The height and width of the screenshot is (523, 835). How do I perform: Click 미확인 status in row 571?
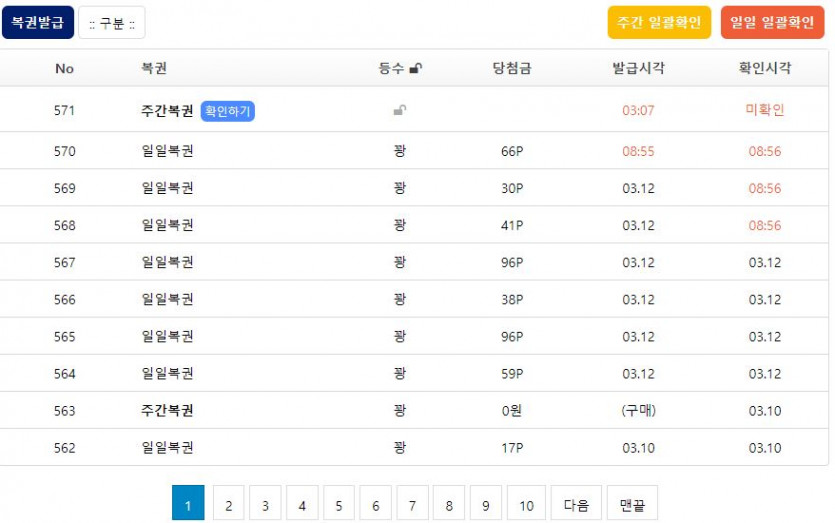pyautogui.click(x=765, y=110)
